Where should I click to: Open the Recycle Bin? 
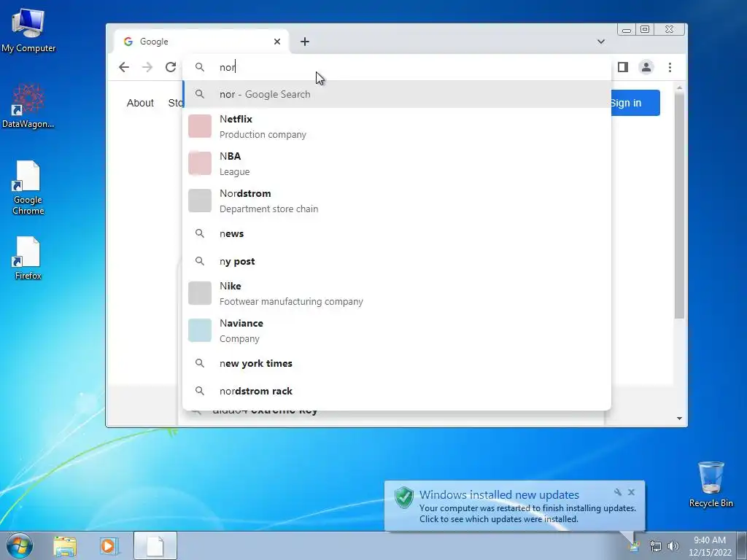pyautogui.click(x=711, y=484)
